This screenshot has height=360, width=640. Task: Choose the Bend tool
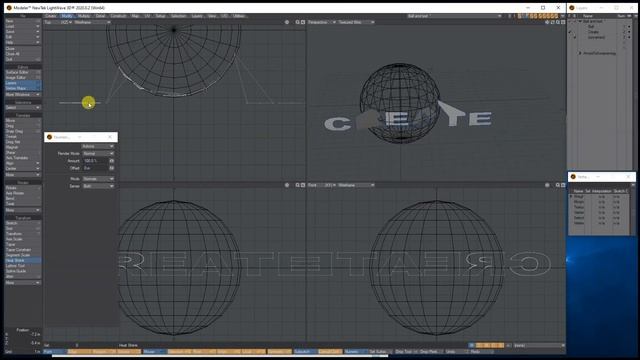23,198
